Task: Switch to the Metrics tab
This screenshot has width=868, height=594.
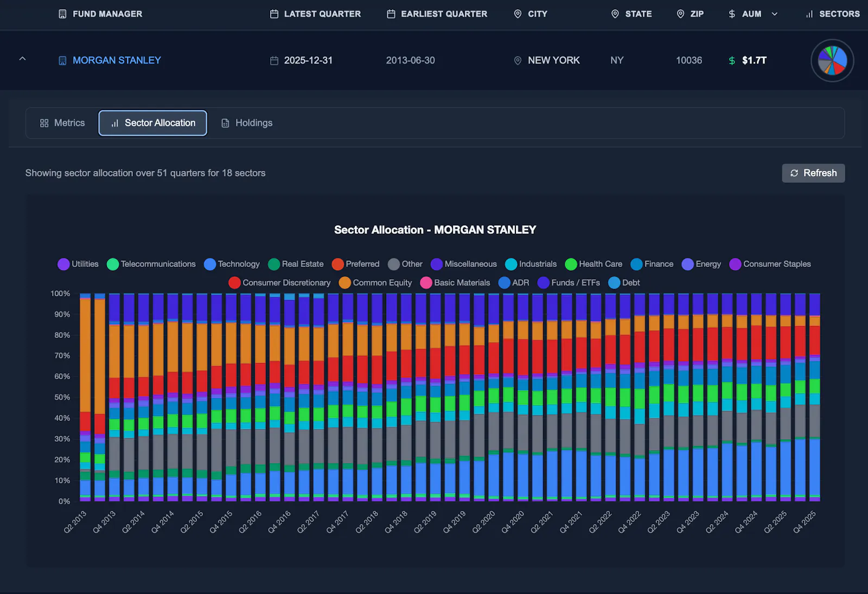Action: click(62, 123)
